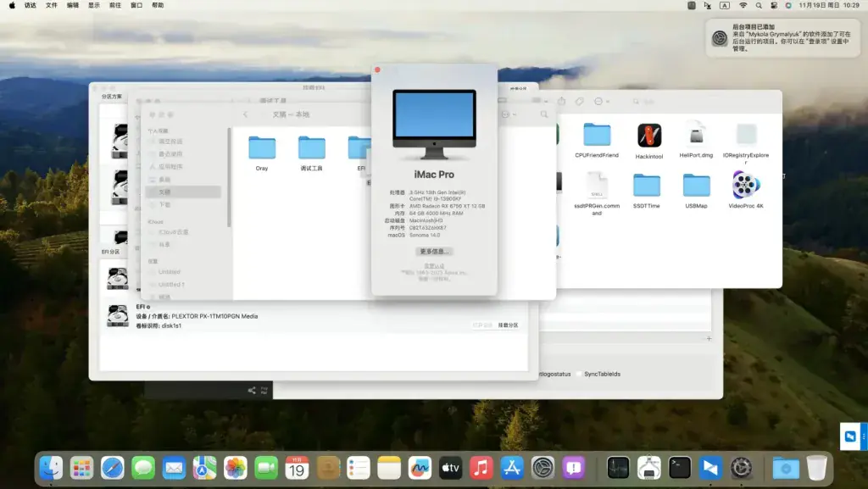Close the About This Mac window
868x489 pixels.
click(377, 69)
